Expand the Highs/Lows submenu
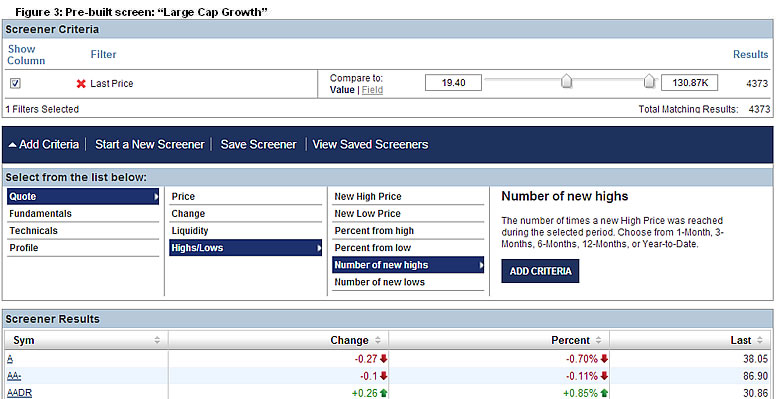 click(245, 248)
